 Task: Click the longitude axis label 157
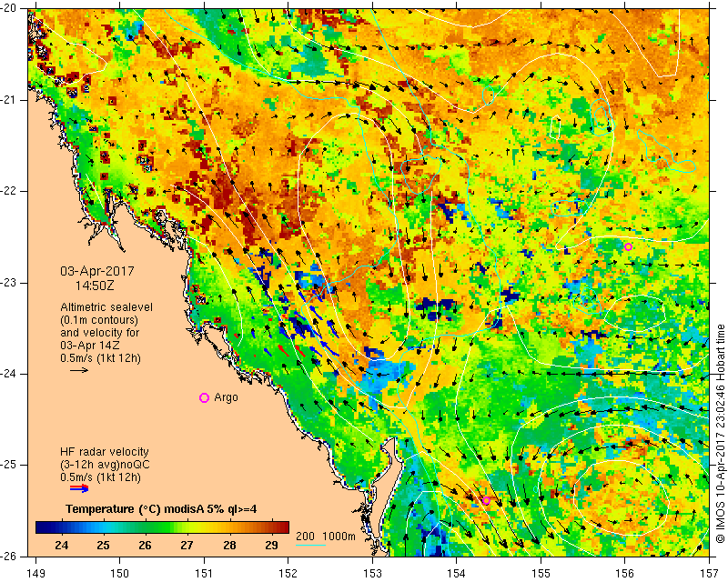710,574
